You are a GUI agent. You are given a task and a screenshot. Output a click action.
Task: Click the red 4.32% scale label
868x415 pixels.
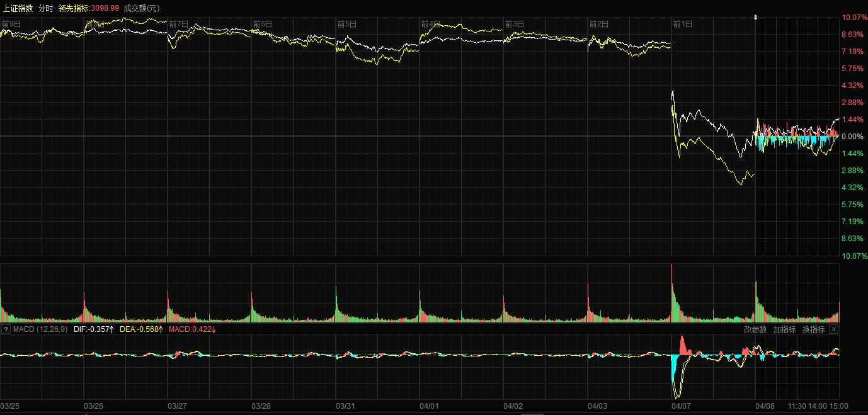(853, 85)
